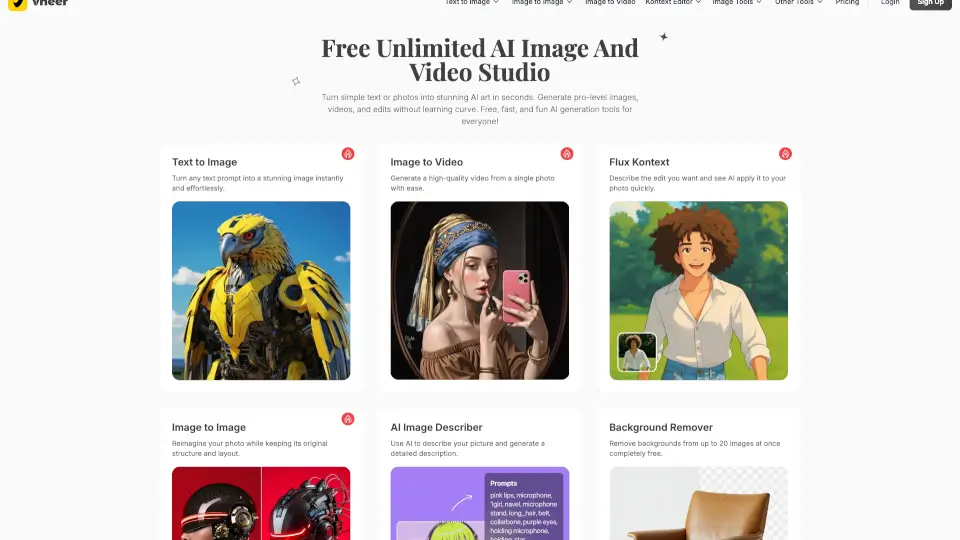Image resolution: width=960 pixels, height=540 pixels.
Task: Click the Vheer logo icon
Action: tap(17, 3)
